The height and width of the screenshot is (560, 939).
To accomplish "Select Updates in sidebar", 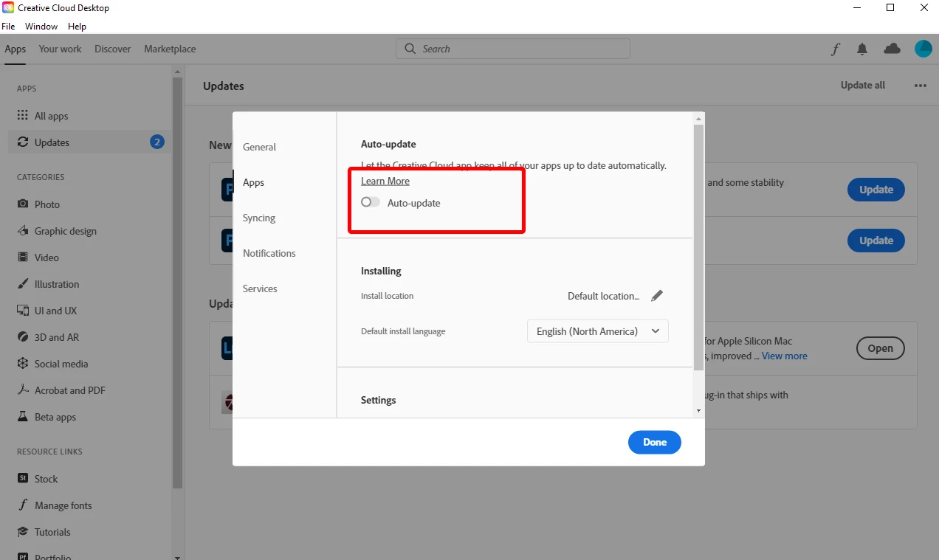I will point(89,142).
